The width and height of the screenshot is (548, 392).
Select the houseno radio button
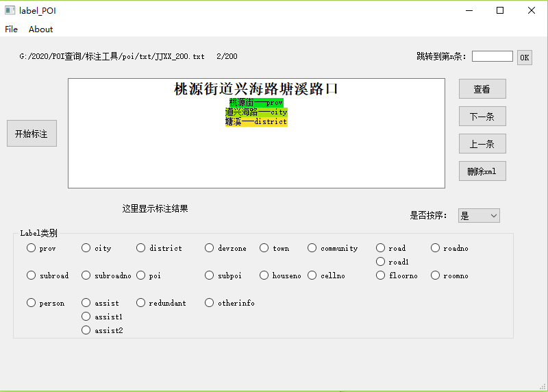(280, 275)
